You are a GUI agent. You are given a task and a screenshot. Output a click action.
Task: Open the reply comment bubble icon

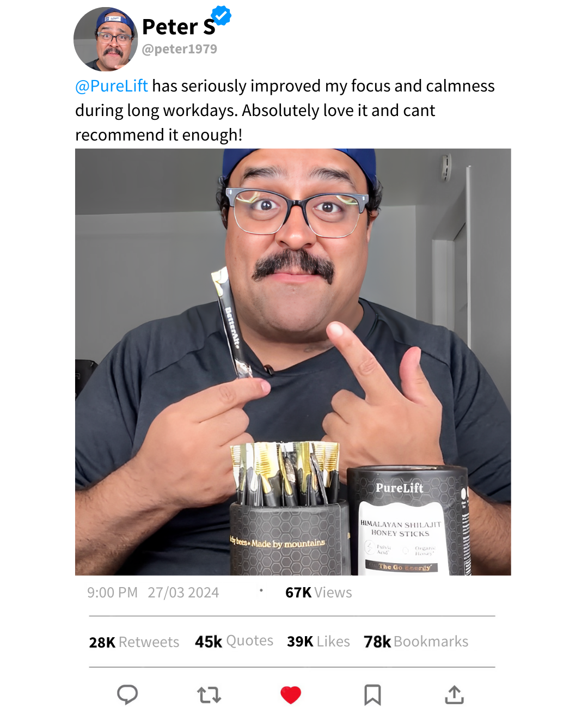(127, 694)
